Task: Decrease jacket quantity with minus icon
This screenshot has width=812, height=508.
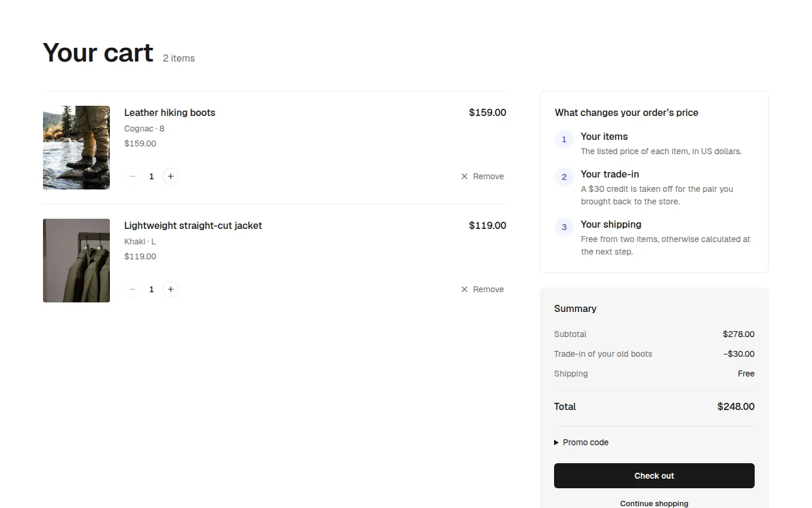Action: click(133, 289)
